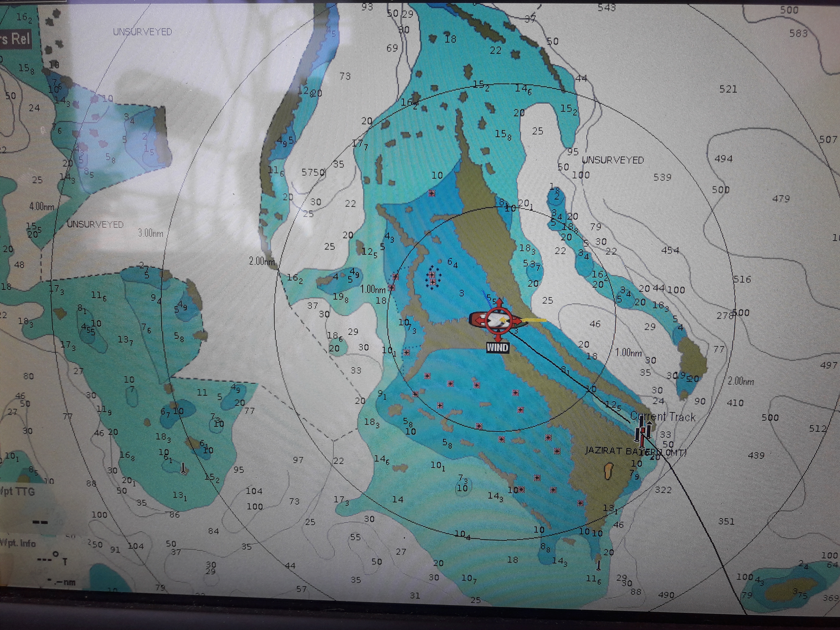Click the Current Track label
Screen dimensions: 840x630
[x=663, y=417]
